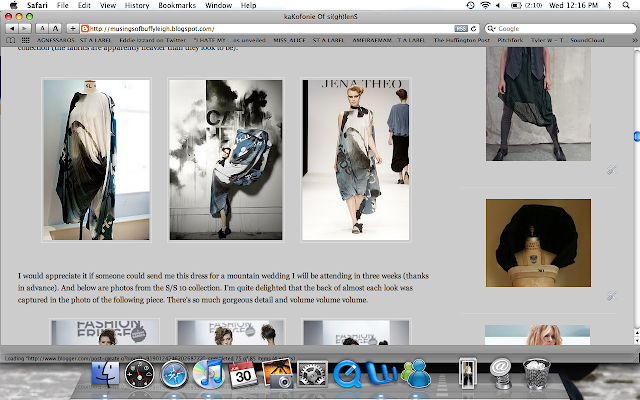
Task: Click the Bluetooth status icon
Action: pyautogui.click(x=610, y=5)
